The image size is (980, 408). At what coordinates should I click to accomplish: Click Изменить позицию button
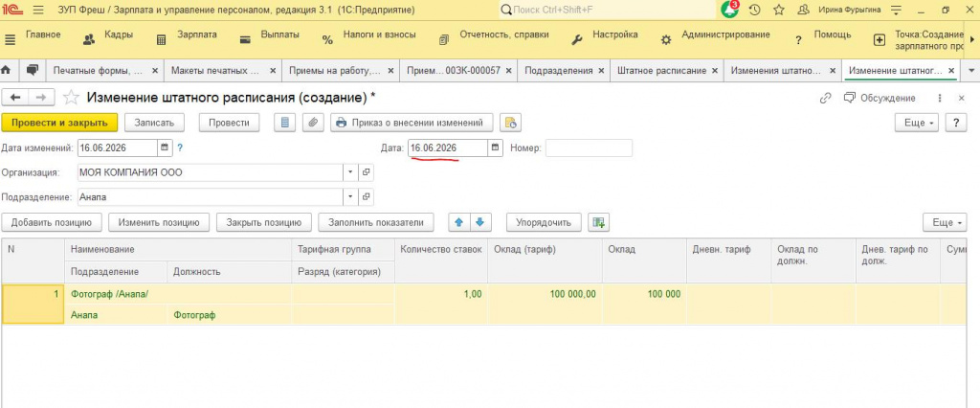(x=159, y=222)
